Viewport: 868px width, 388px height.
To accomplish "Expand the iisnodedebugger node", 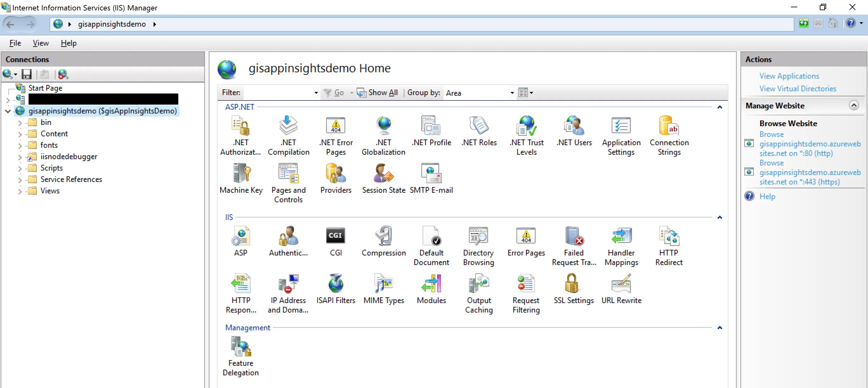I will (x=20, y=157).
